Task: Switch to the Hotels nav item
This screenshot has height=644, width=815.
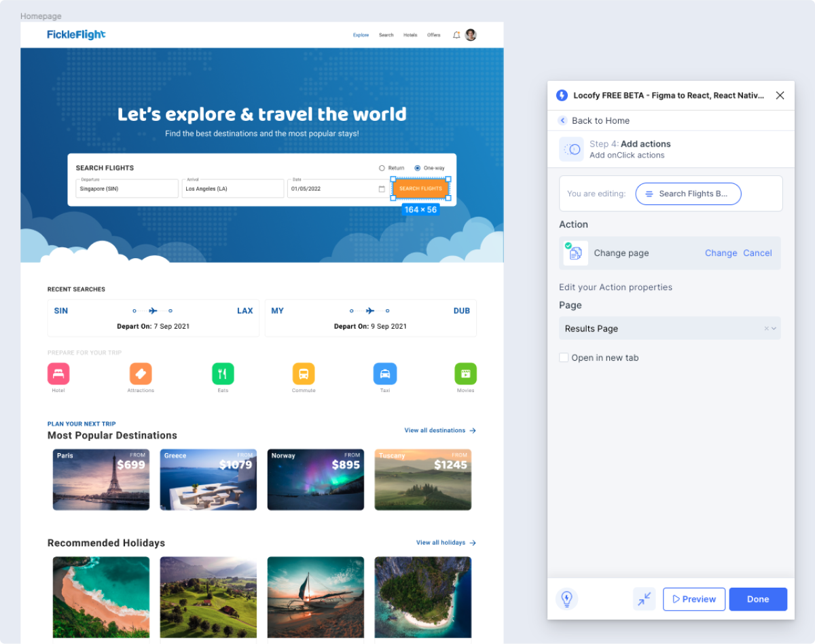Action: point(410,35)
